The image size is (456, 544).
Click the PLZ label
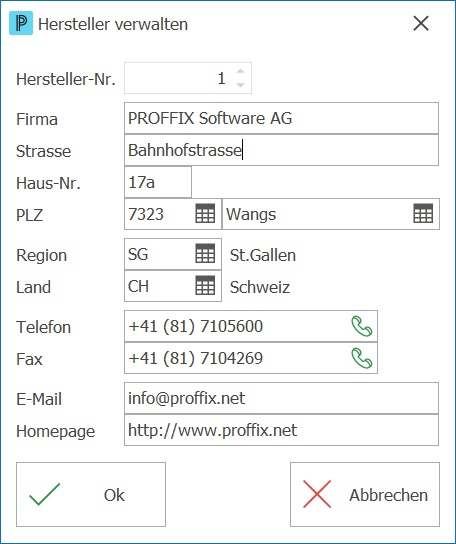[29, 215]
